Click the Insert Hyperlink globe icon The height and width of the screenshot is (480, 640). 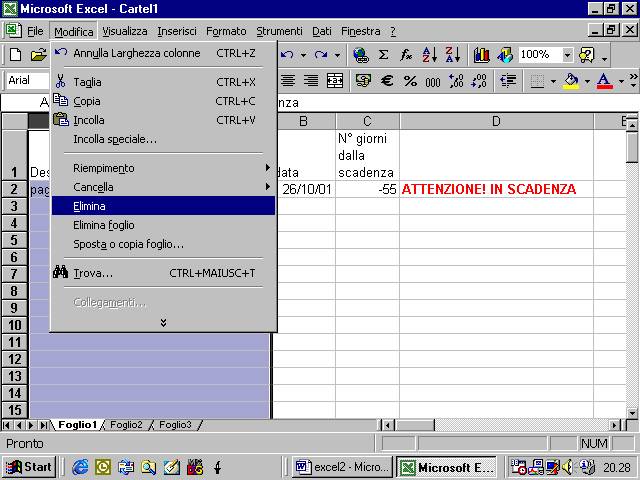coord(361,55)
